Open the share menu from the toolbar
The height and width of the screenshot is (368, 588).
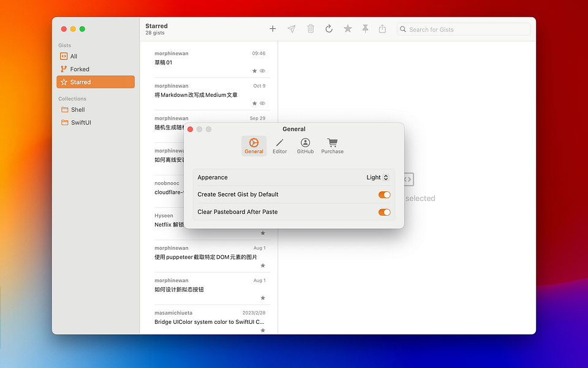383,28
